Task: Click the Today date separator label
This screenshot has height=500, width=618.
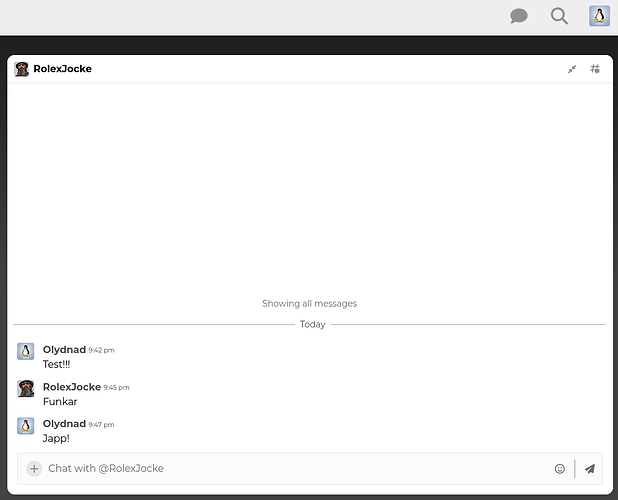Action: point(313,324)
